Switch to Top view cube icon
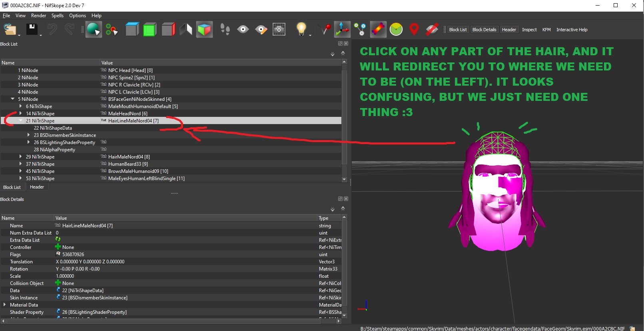 click(132, 30)
